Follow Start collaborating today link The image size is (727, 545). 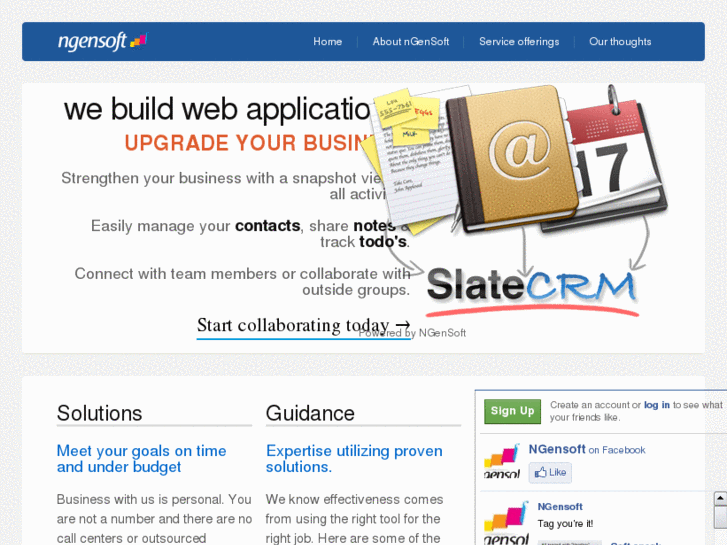[x=304, y=327]
